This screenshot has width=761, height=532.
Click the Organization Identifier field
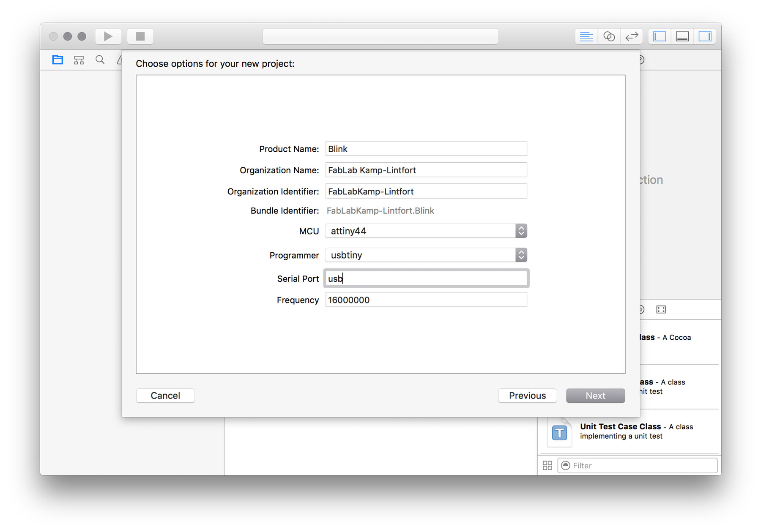[x=426, y=191]
